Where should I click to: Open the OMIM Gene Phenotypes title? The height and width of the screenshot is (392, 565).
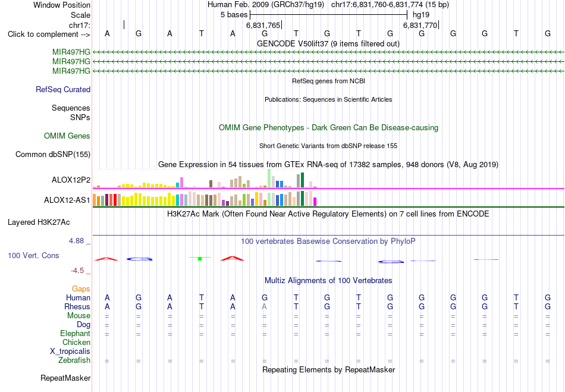point(328,127)
